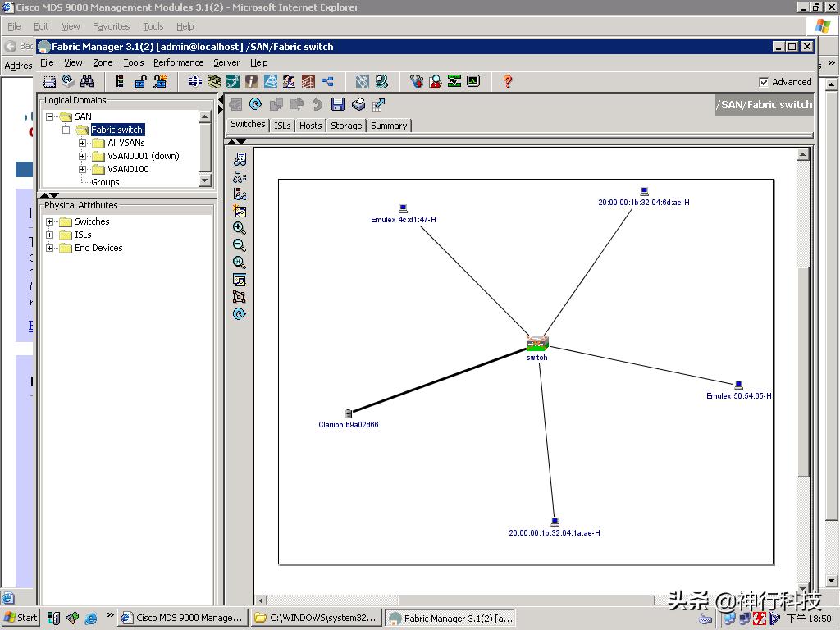The image size is (840, 630).
Task: Click the binoculars find icon in main toolbar
Action: point(87,81)
